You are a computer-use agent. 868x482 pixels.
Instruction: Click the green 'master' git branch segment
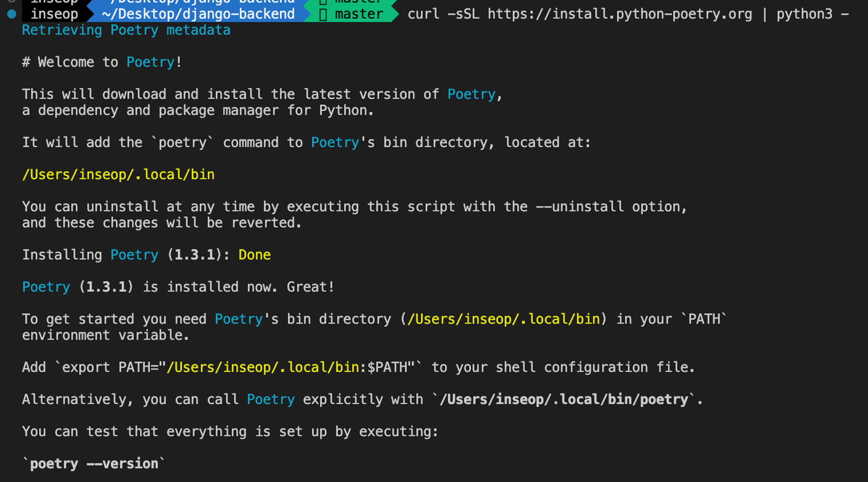[x=352, y=14]
